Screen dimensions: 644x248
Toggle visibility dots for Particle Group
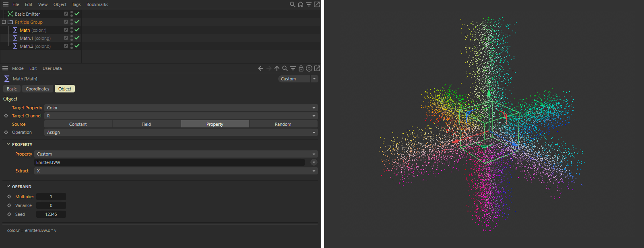point(72,22)
